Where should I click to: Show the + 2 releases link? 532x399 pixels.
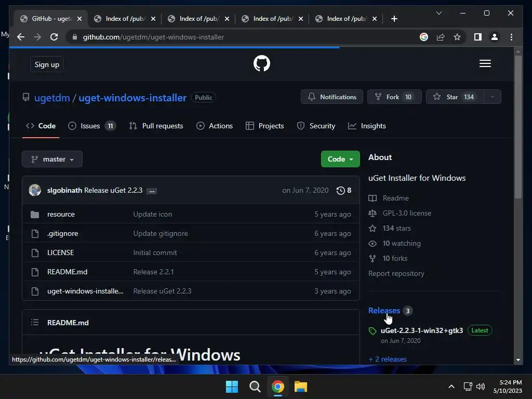pyautogui.click(x=388, y=359)
